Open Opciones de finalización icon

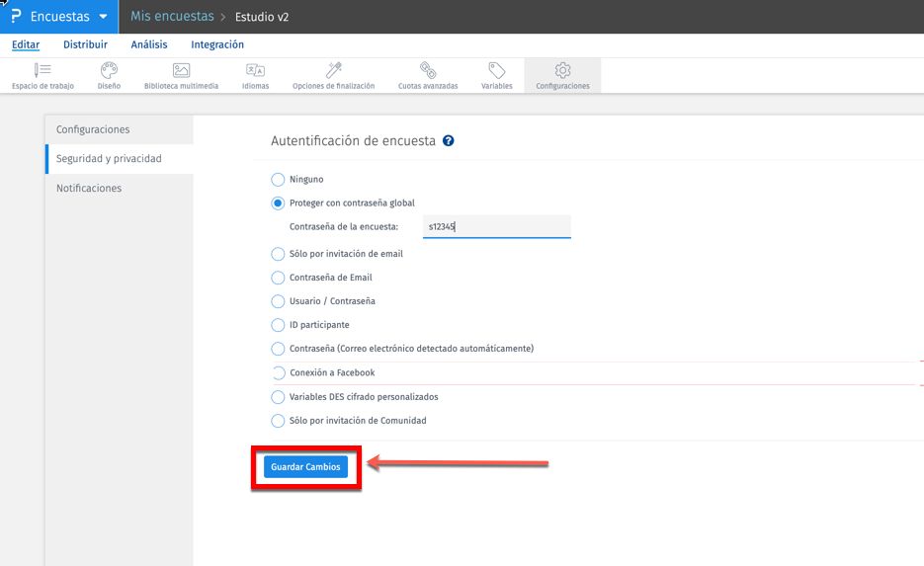pyautogui.click(x=333, y=71)
